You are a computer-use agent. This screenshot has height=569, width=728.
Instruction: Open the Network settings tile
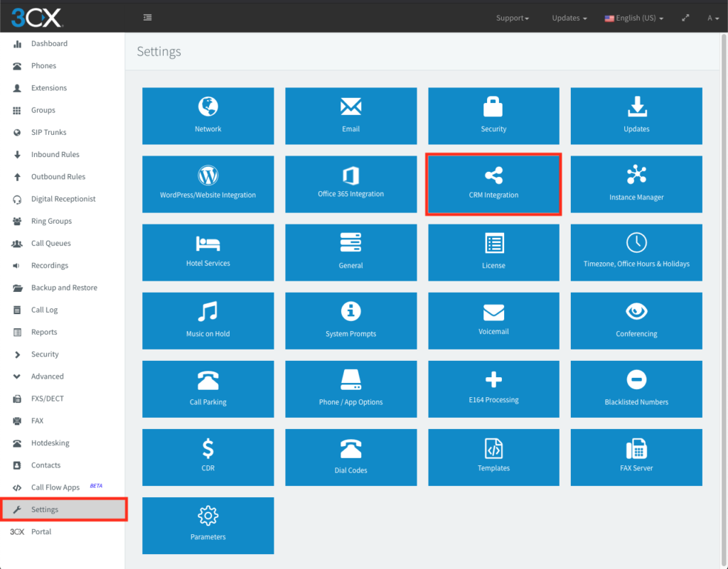tap(208, 116)
